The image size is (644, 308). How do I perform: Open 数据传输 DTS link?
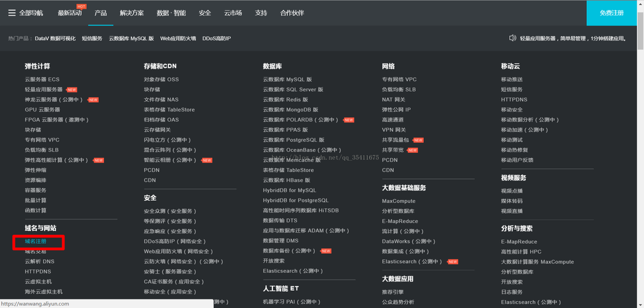point(280,221)
